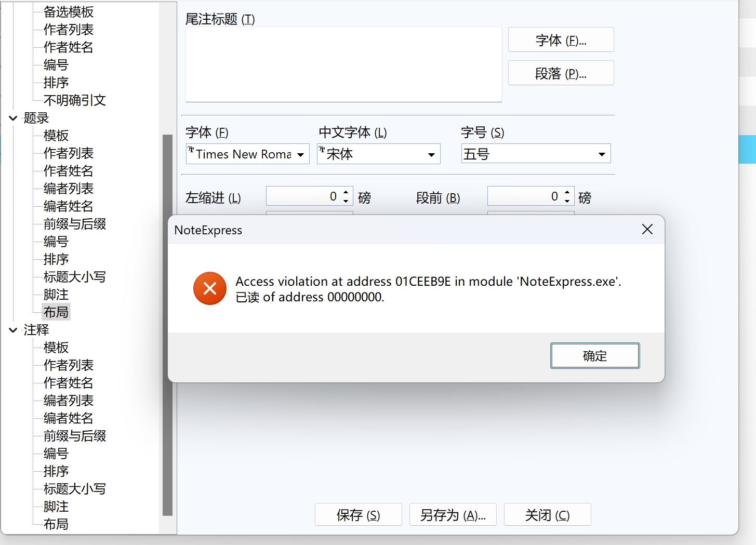
Task: Select 作者列表 under 题录
Action: (x=69, y=153)
